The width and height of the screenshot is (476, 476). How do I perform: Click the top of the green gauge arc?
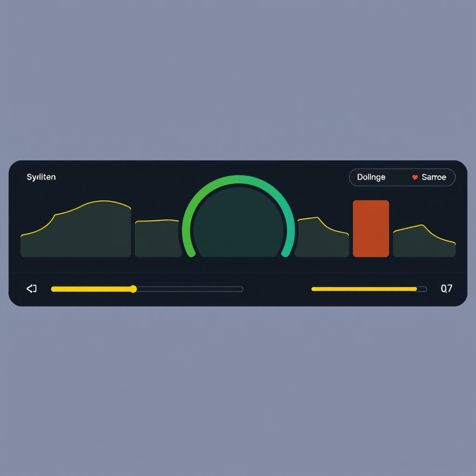pos(238,180)
